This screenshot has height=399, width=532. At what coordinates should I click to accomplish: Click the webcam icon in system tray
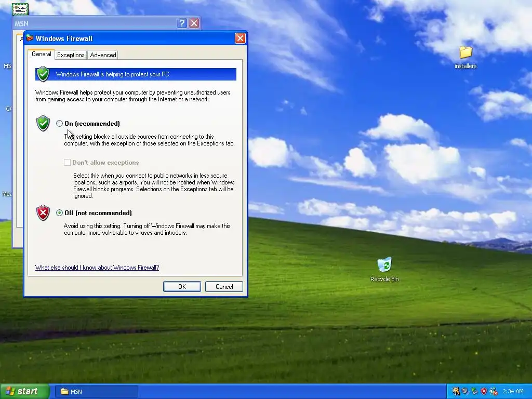tap(465, 392)
